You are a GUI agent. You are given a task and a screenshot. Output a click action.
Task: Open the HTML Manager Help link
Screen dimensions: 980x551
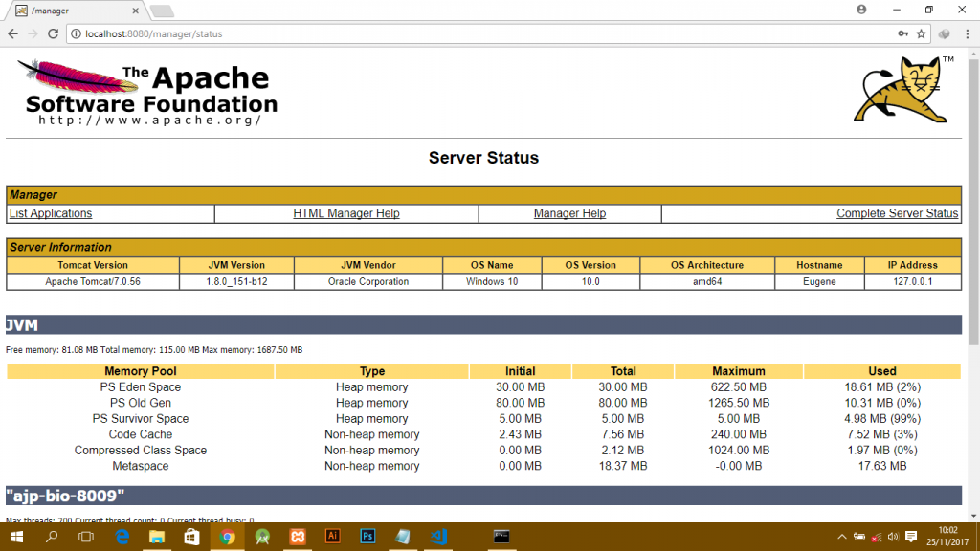[346, 213]
